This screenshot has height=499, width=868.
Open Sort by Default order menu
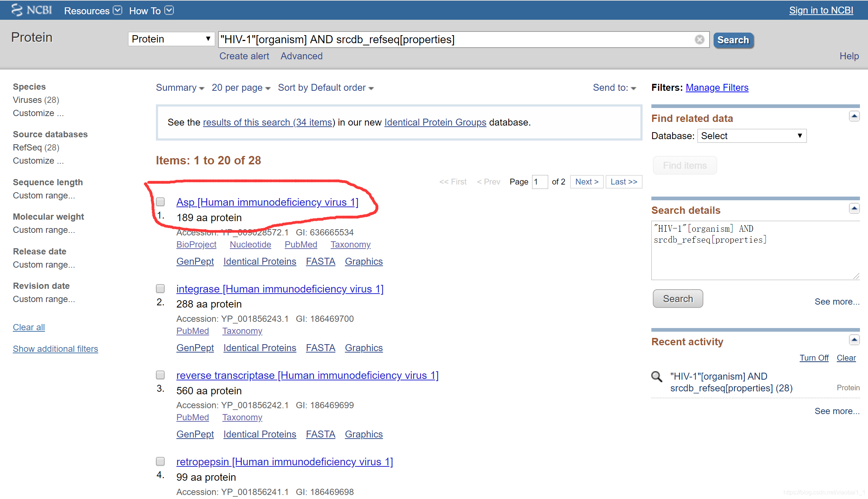pyautogui.click(x=326, y=88)
